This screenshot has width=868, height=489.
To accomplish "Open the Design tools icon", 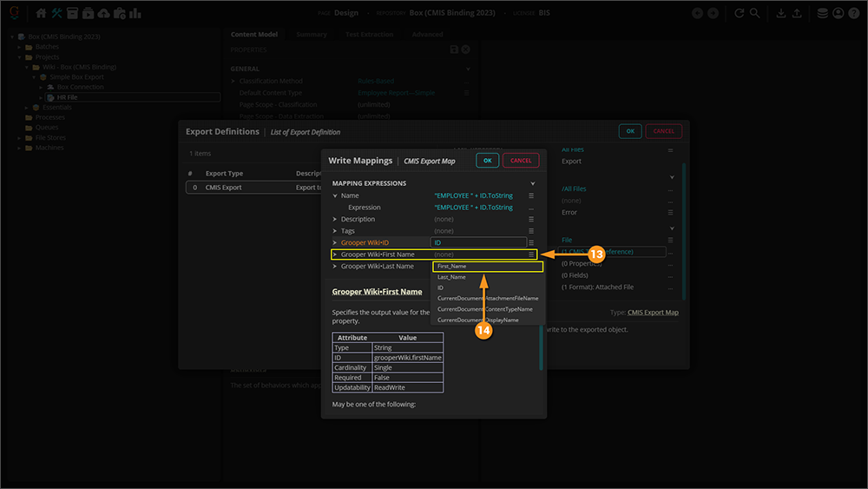I will pos(56,13).
